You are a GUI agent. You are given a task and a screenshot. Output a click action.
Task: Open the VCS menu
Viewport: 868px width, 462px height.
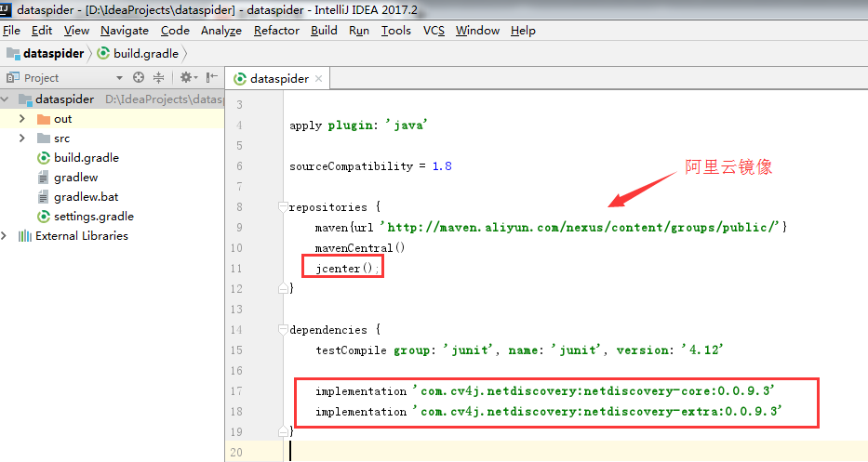click(x=434, y=31)
